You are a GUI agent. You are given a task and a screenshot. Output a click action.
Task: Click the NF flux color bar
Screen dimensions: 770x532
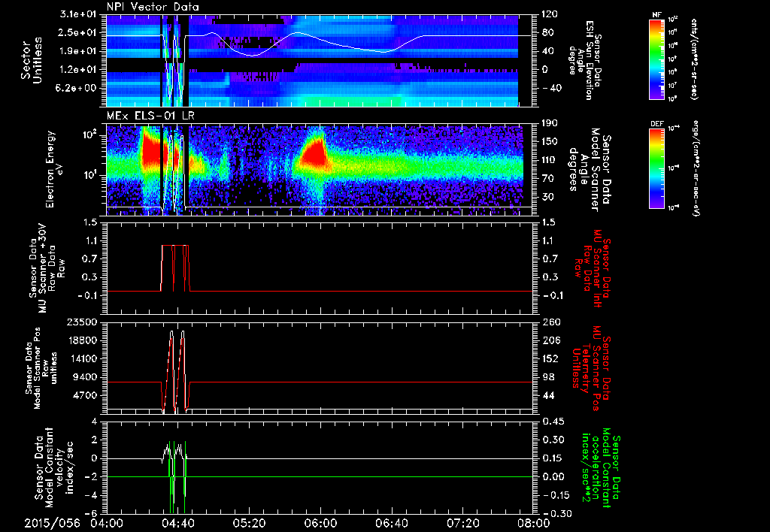[656, 59]
